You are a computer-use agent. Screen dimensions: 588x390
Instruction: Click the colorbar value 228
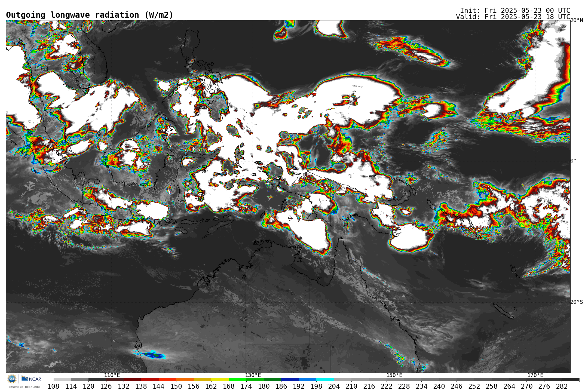(x=404, y=386)
